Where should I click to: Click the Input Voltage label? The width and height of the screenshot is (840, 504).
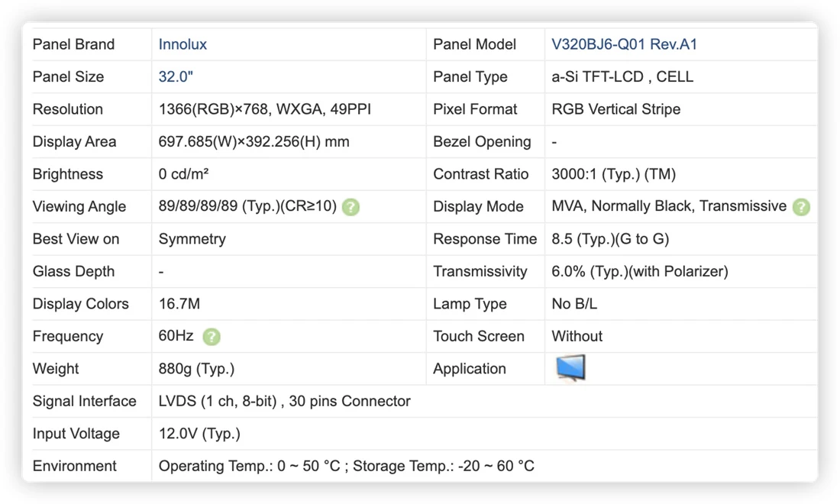pyautogui.click(x=76, y=434)
